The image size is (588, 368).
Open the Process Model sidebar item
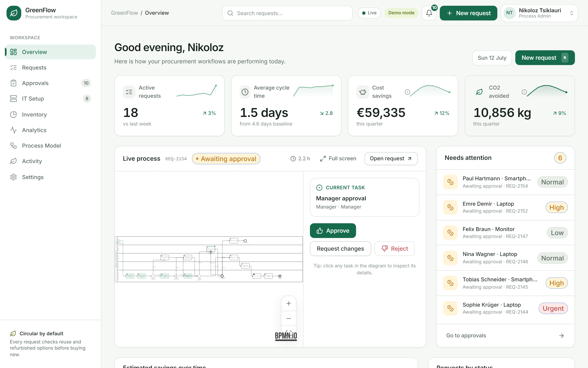pos(51,146)
